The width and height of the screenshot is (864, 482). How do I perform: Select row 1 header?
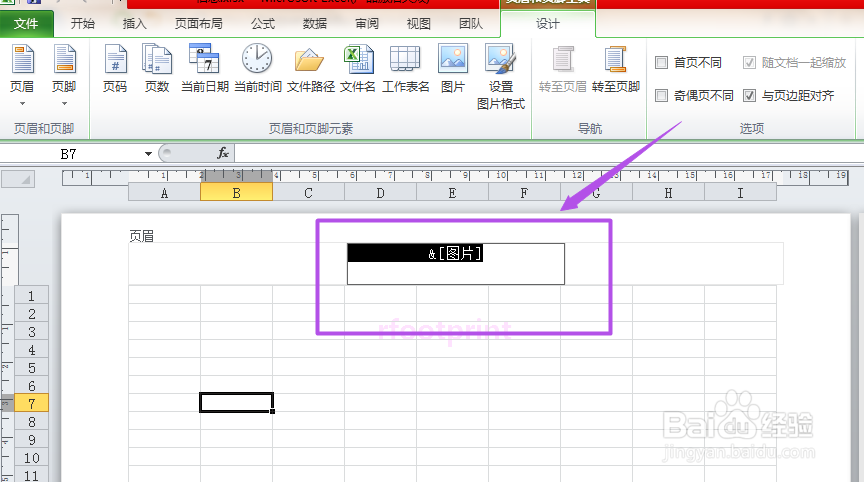(x=31, y=296)
